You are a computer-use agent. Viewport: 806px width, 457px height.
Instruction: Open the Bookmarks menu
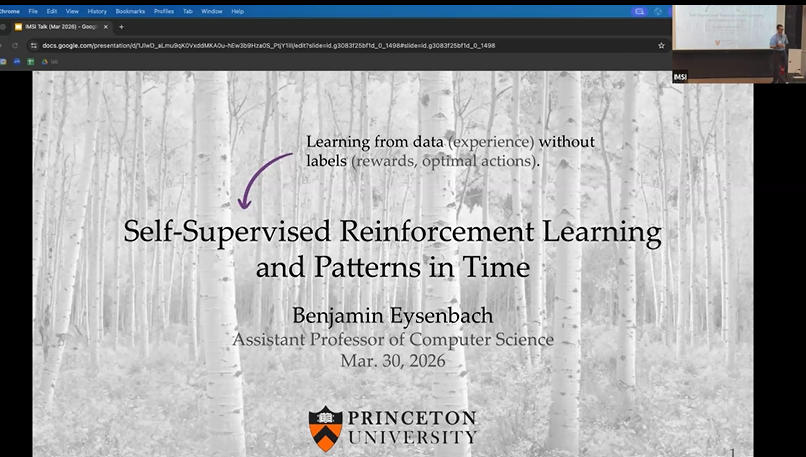pos(131,11)
